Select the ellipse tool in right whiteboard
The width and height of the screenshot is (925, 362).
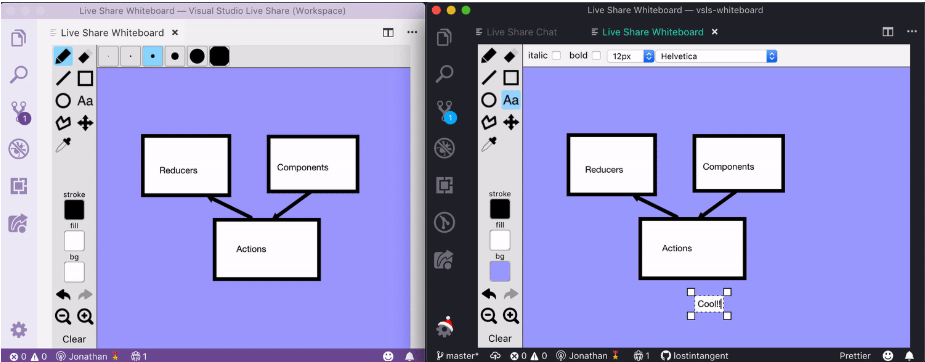(488, 100)
